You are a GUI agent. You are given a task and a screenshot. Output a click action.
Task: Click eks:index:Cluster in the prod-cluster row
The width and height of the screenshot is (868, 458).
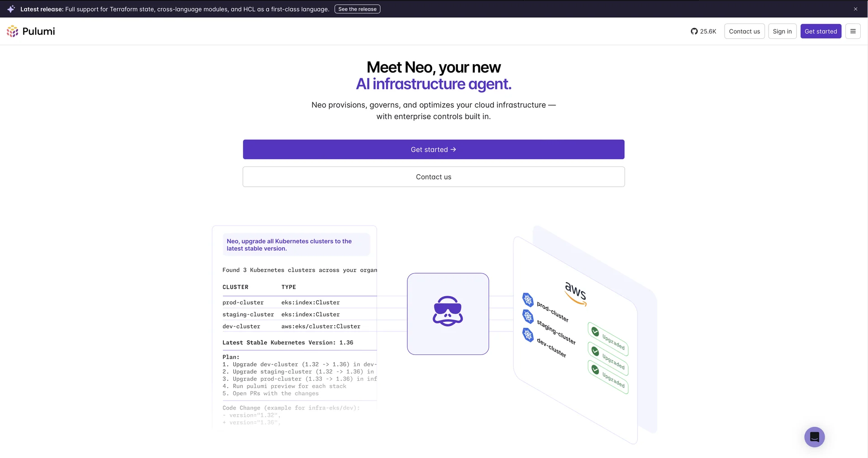311,302
